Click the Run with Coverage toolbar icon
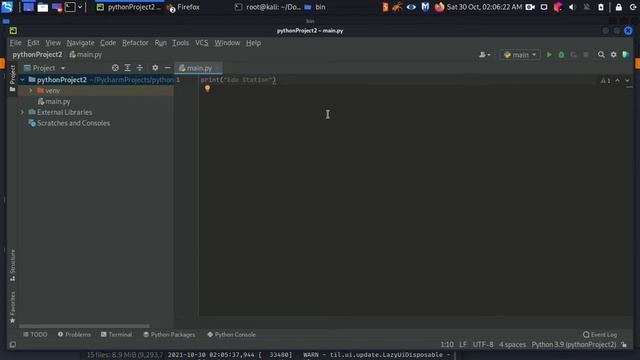The width and height of the screenshot is (640, 360). pyautogui.click(x=573, y=55)
